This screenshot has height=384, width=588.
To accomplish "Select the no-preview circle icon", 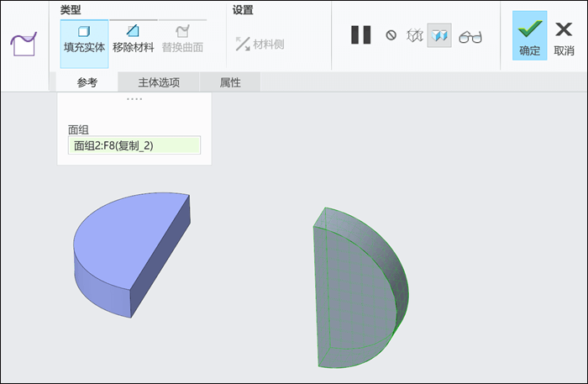I will [x=391, y=35].
